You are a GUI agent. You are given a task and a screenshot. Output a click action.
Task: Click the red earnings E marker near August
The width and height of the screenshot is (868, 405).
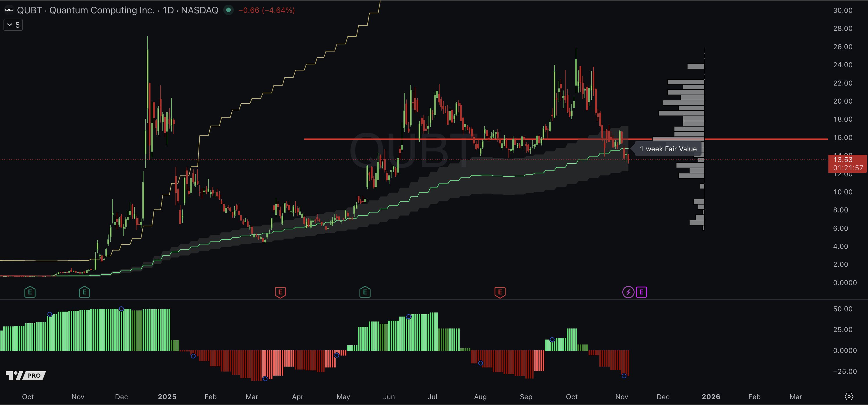(500, 292)
